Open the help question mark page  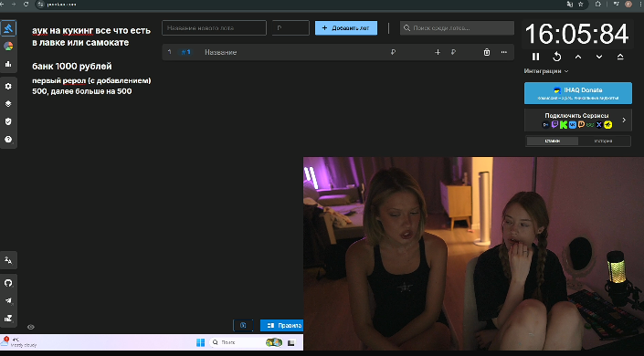8,139
